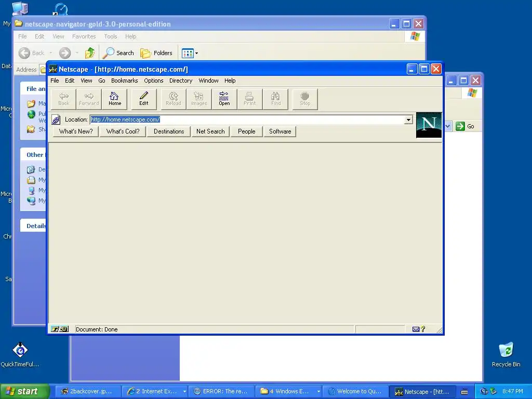Switch to ERROR: The re... taskbar item

[x=221, y=392]
